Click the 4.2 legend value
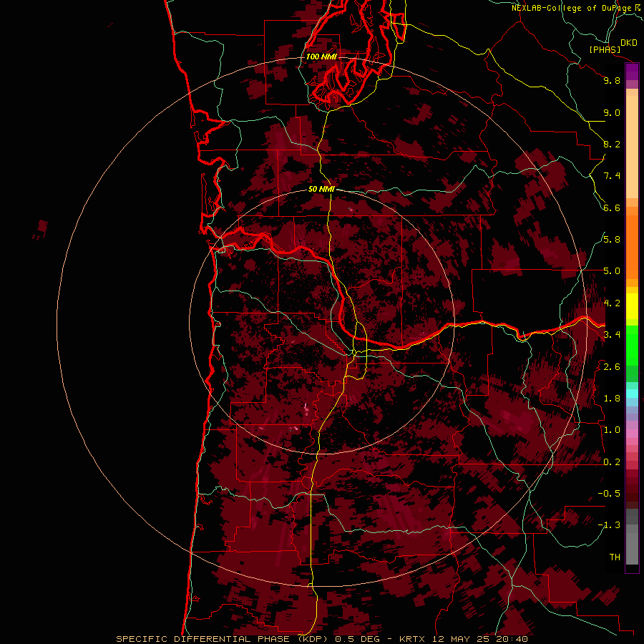 (612, 303)
